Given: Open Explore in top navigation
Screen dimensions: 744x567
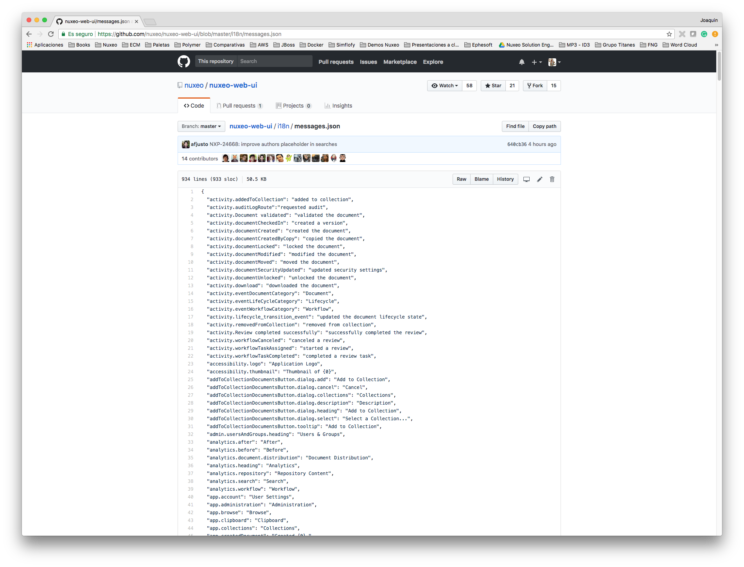Looking at the screenshot, I should click(x=433, y=62).
